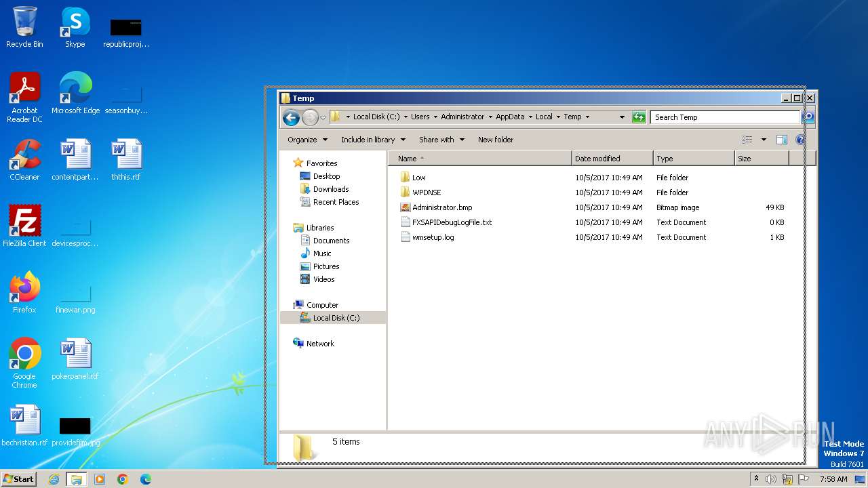Click the New folder button
The height and width of the screenshot is (488, 868).
(x=496, y=140)
